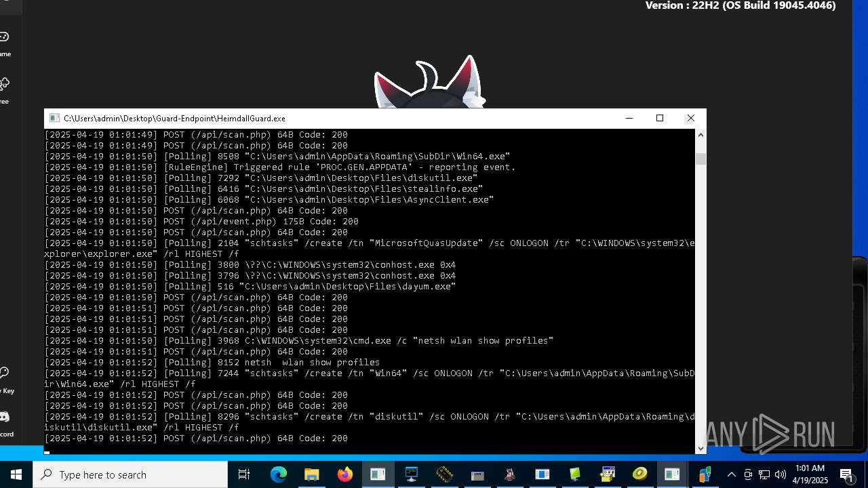Click the conhost.exe 3800 polling line
The image size is (868, 488).
(250, 265)
